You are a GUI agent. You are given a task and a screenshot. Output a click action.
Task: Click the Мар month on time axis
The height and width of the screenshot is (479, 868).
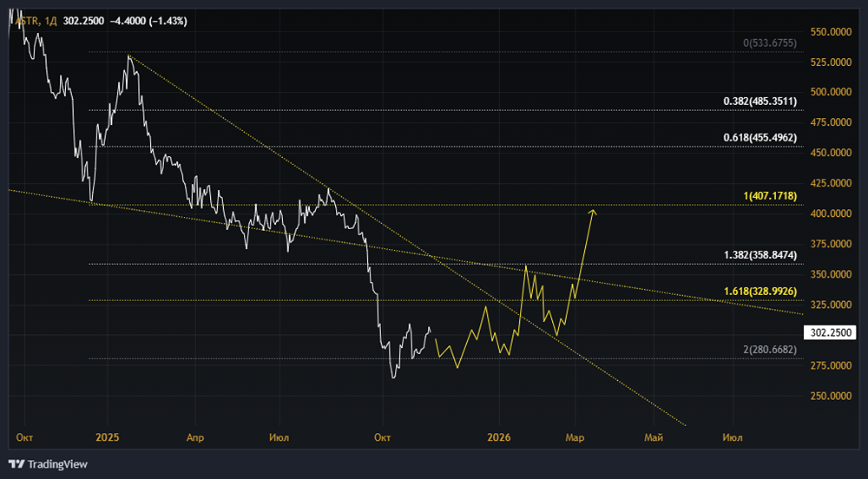[574, 438]
